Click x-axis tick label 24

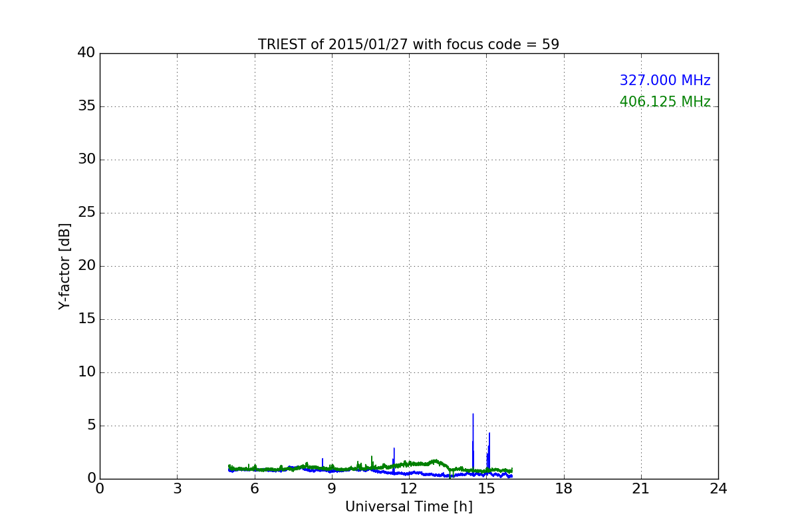click(718, 489)
